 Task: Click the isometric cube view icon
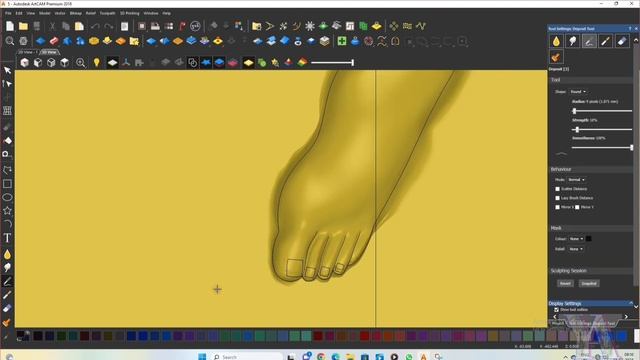[x=24, y=62]
